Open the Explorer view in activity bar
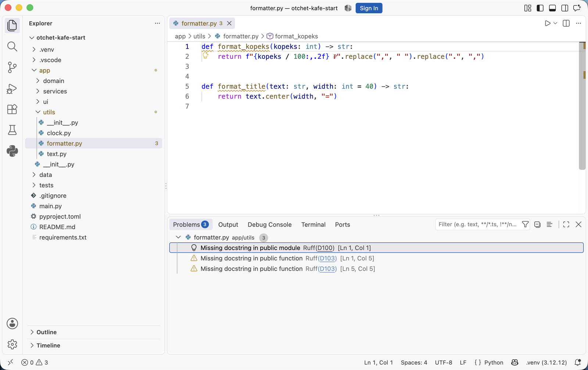Viewport: 588px width, 370px height. click(12, 25)
